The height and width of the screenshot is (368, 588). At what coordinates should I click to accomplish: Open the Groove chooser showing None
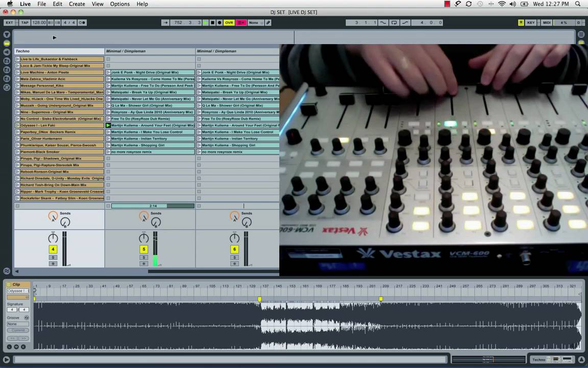(x=18, y=324)
